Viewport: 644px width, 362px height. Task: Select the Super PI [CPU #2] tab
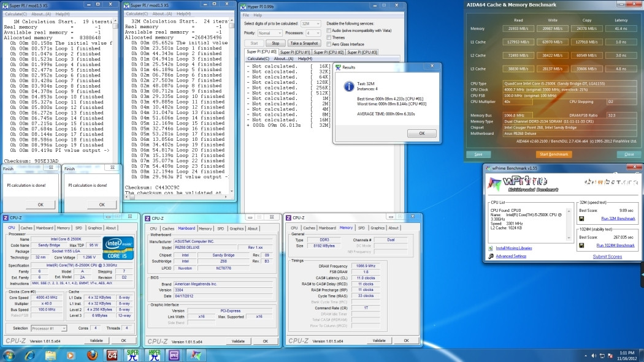[329, 52]
